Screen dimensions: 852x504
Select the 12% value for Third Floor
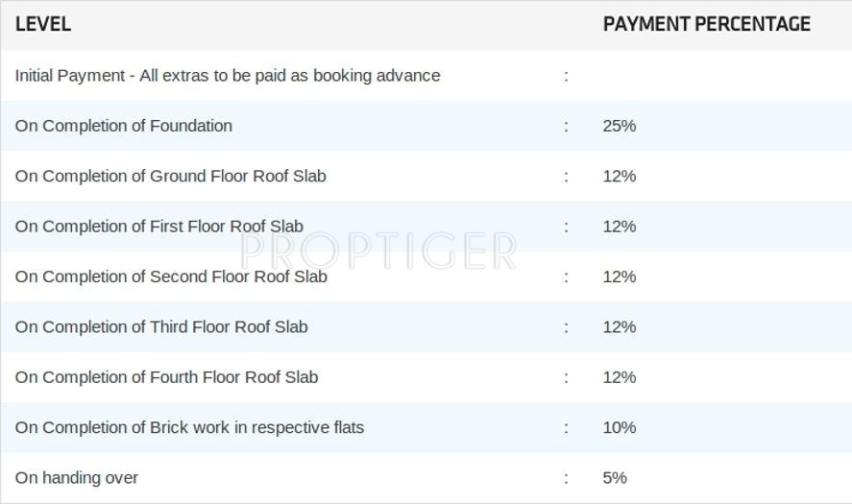coord(620,327)
